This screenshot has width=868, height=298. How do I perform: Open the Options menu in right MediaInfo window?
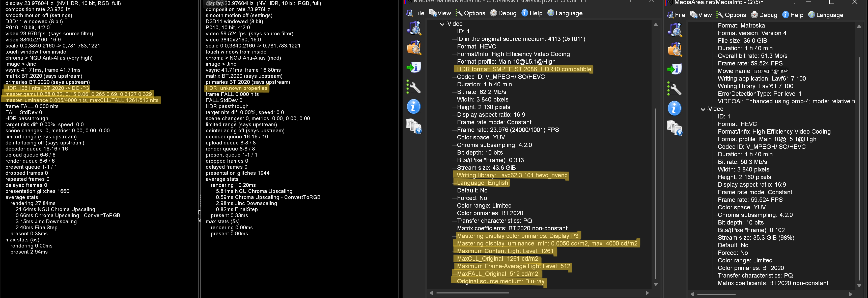[x=731, y=15]
